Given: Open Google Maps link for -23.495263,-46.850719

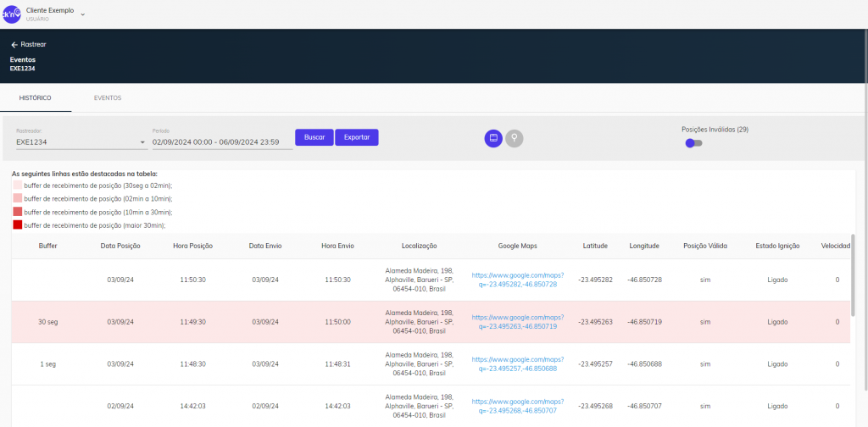Looking at the screenshot, I should (518, 322).
